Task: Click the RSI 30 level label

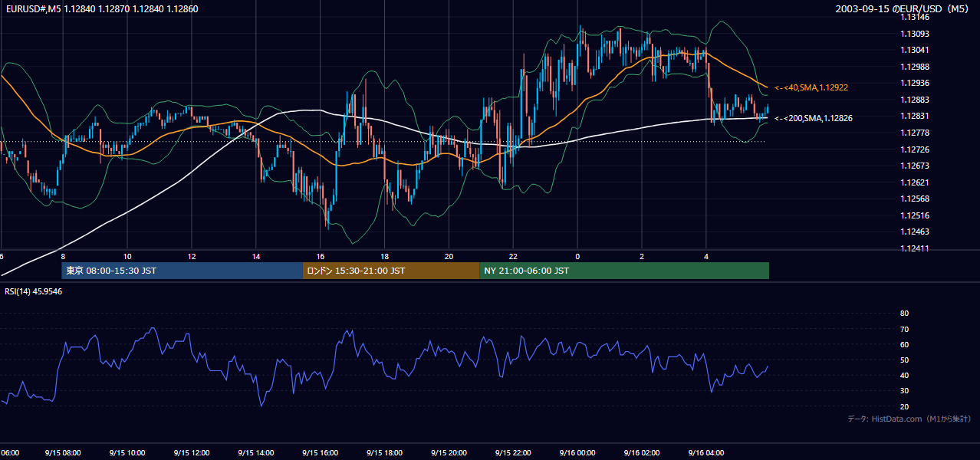Action: (904, 391)
